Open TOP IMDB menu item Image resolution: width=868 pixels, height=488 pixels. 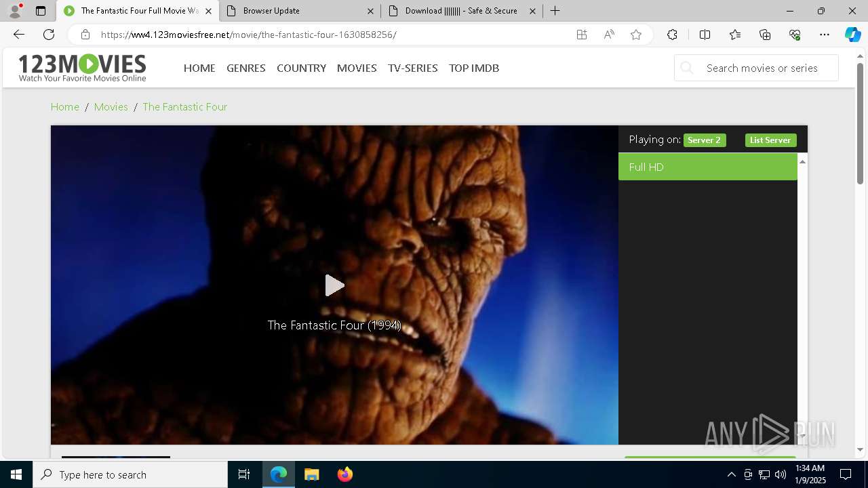[474, 68]
